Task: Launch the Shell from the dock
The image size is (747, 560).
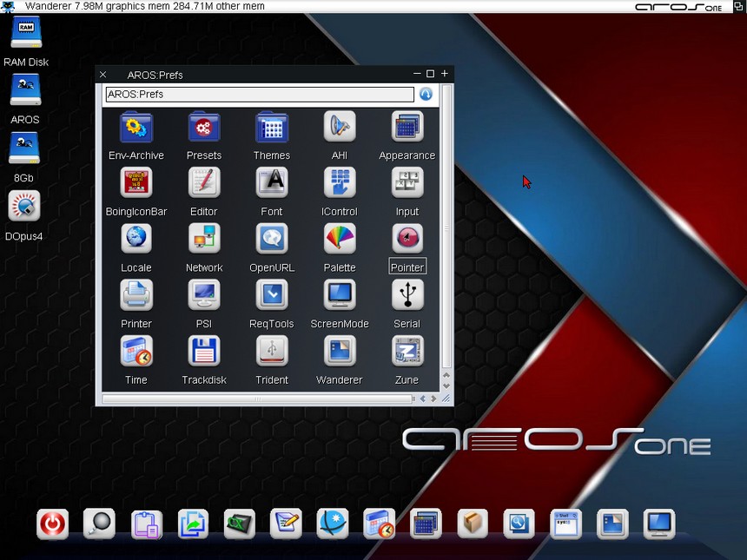Action: 565,524
